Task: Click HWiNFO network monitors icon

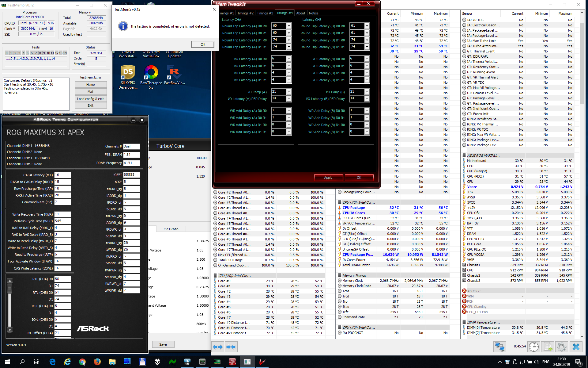Action: (499, 347)
